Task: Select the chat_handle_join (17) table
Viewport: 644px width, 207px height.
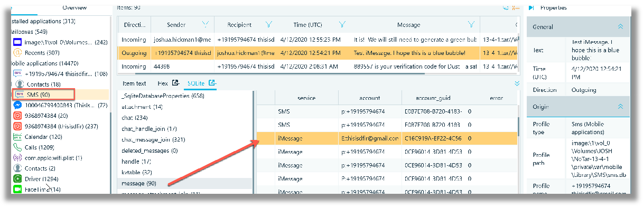Action: (148, 128)
